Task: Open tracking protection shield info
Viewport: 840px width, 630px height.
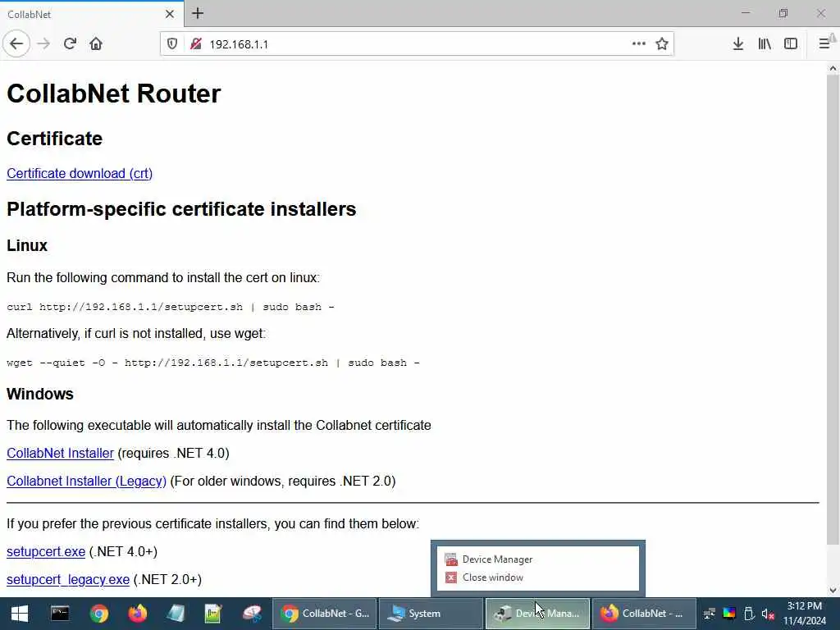Action: [172, 44]
